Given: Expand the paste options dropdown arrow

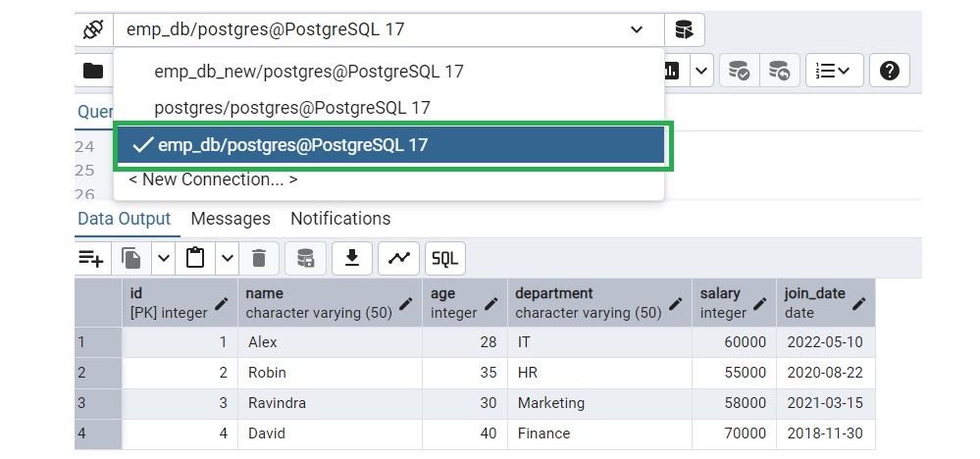Looking at the screenshot, I should point(227,258).
